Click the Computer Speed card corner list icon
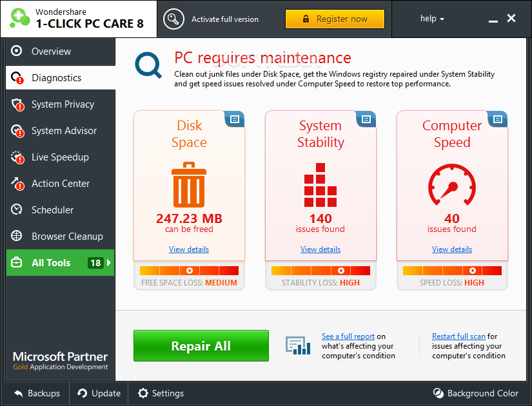 point(498,119)
